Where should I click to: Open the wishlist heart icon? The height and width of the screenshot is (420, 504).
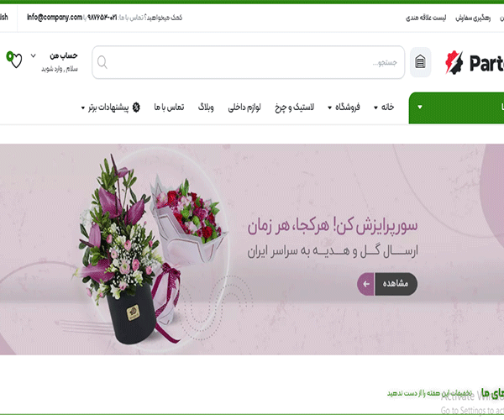pyautogui.click(x=16, y=60)
